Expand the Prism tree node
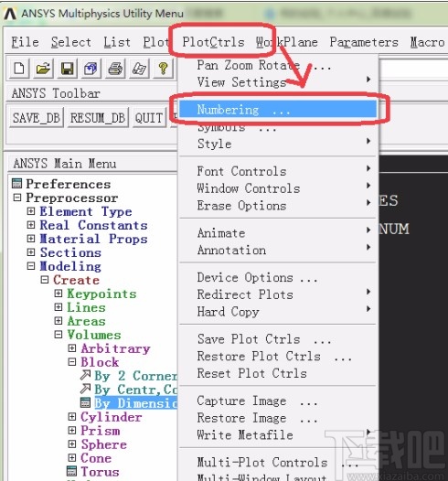This screenshot has height=481, width=448. (x=71, y=430)
